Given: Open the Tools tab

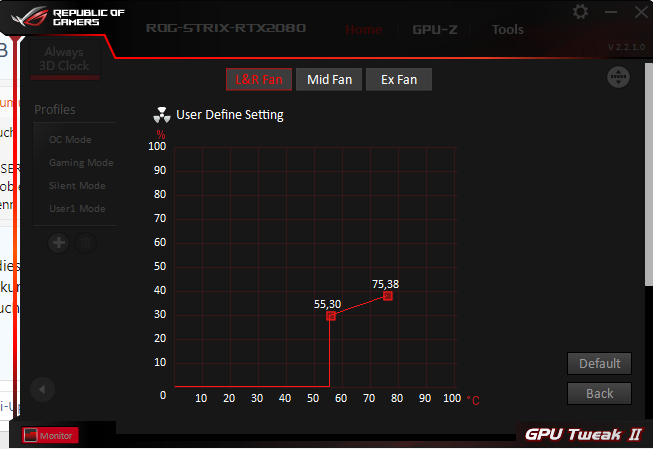Looking at the screenshot, I should pos(508,30).
